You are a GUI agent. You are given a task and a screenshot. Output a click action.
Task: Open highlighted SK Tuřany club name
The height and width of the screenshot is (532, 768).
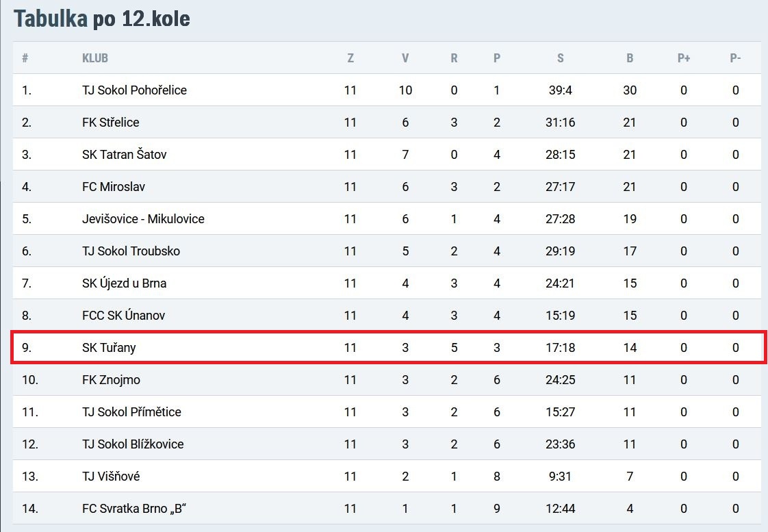(x=109, y=348)
